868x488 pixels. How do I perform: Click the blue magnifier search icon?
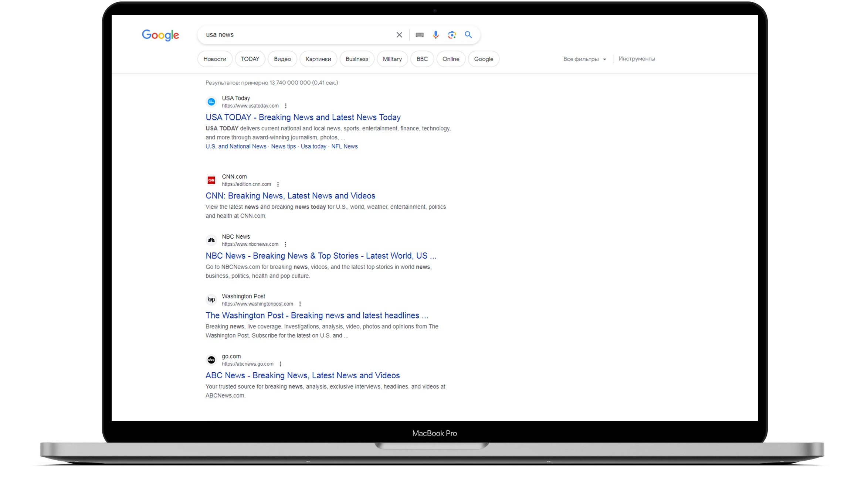468,35
